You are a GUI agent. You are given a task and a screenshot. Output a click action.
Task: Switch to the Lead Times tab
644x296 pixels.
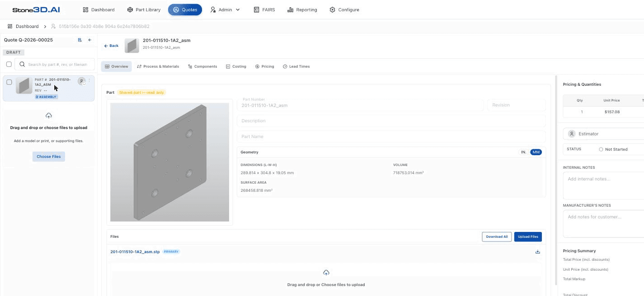(x=296, y=66)
